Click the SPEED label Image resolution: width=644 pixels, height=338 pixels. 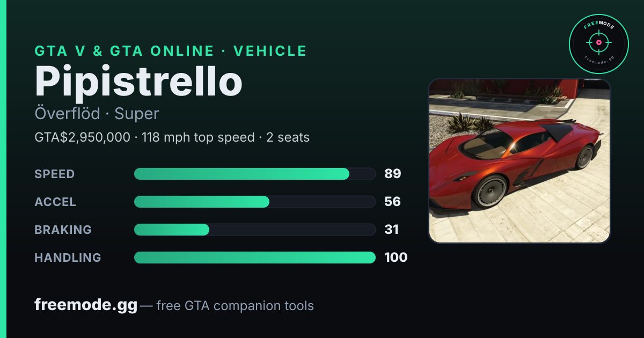[55, 174]
